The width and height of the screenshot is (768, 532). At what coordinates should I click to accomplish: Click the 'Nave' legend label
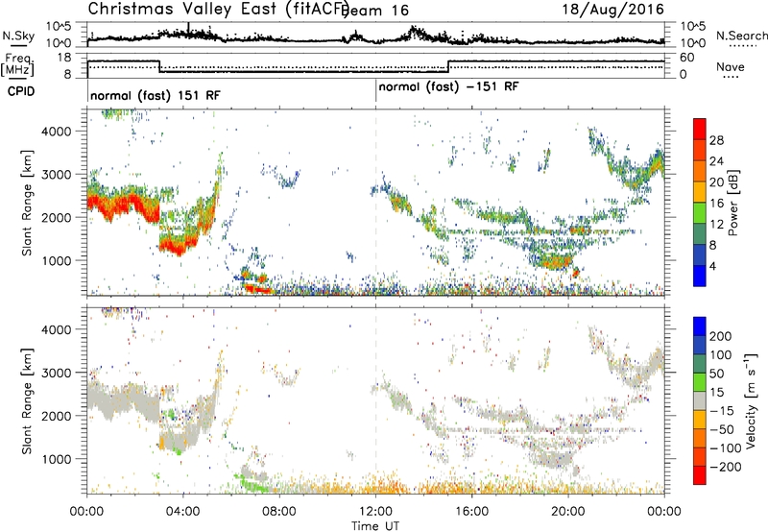click(x=731, y=67)
